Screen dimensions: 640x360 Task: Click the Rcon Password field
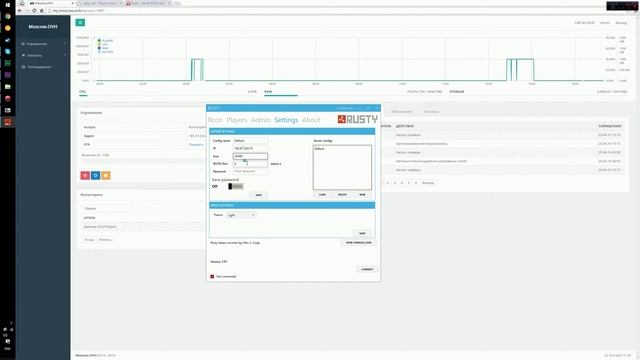coord(250,171)
